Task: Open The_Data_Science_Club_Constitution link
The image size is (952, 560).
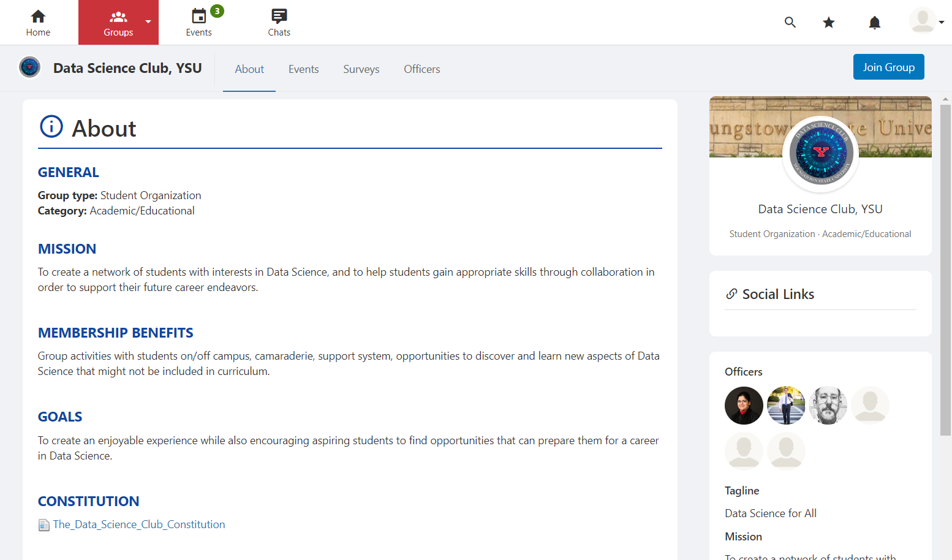Action: coord(139,524)
